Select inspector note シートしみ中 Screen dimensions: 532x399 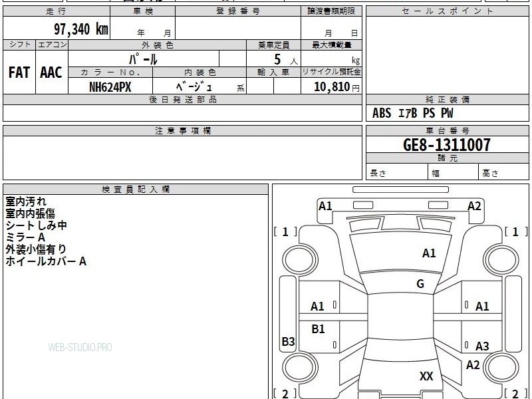(36, 225)
